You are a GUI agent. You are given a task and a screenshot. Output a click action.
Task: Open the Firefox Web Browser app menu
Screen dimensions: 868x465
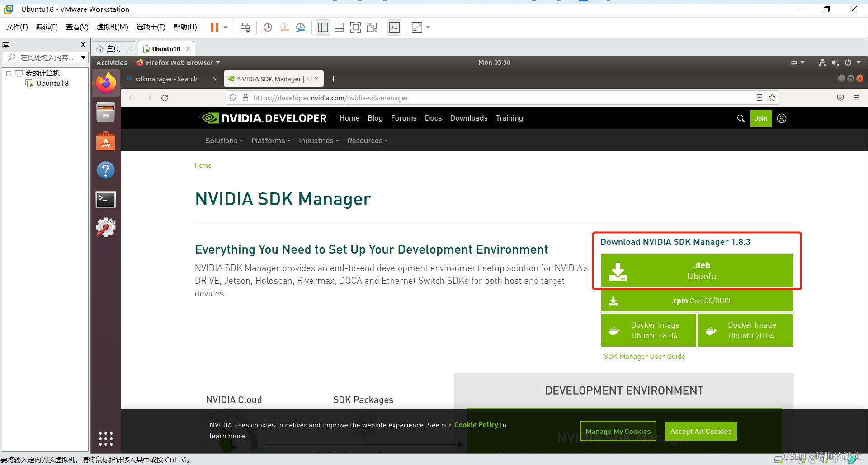pos(179,63)
